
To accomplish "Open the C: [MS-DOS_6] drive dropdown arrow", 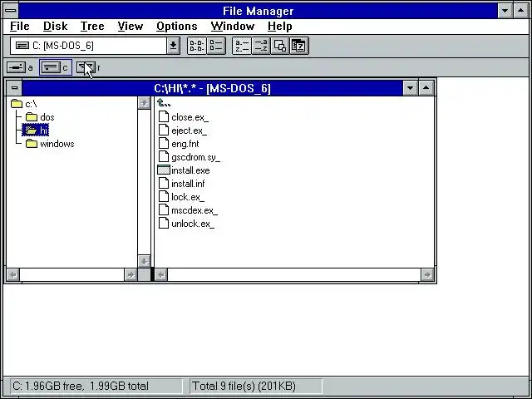I will [173, 46].
